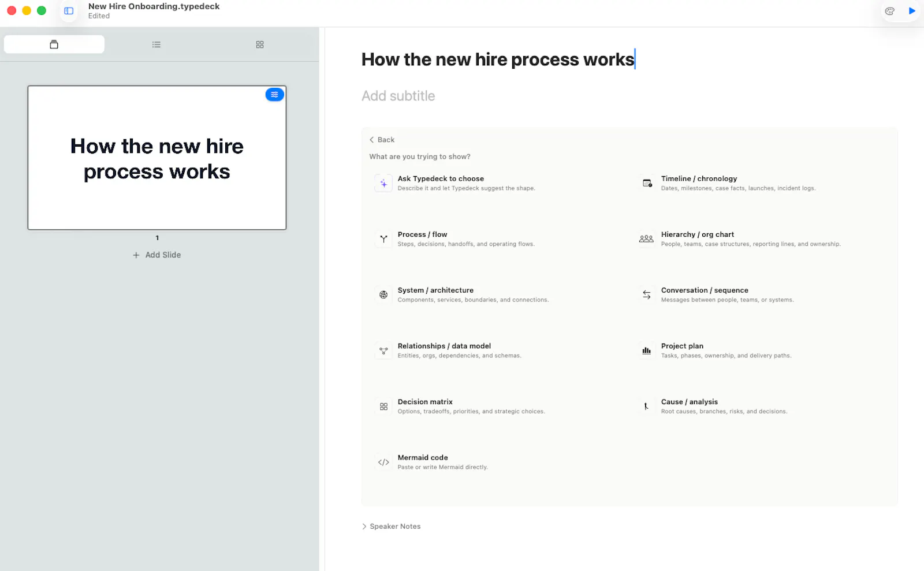Image resolution: width=924 pixels, height=571 pixels.
Task: Close the window with red button
Action: click(12, 10)
